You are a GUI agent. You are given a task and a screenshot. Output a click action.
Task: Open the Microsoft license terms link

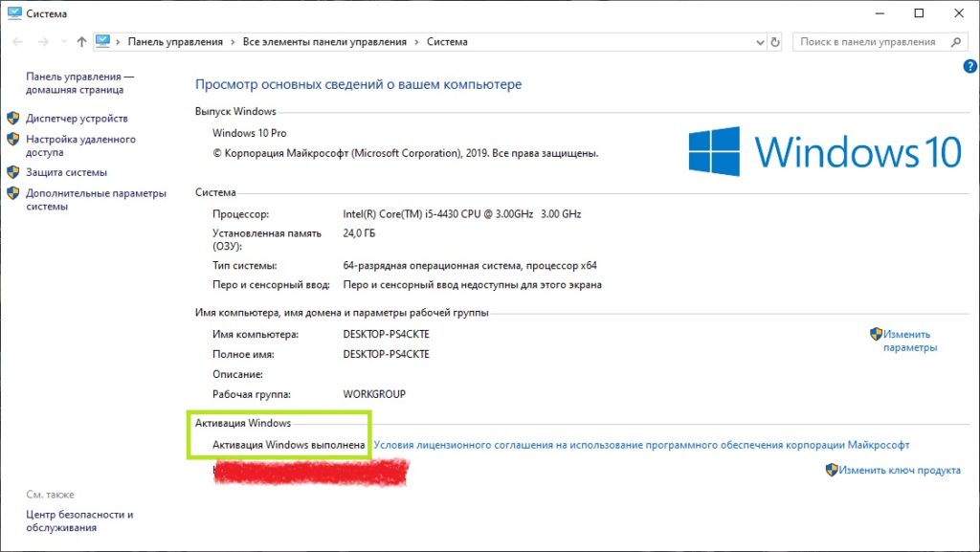[641, 445]
